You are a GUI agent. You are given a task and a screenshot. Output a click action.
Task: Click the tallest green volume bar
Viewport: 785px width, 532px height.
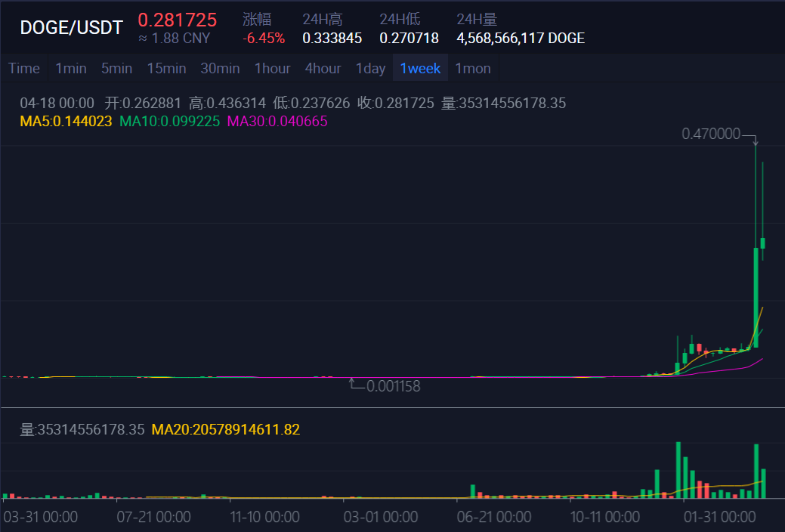(x=678, y=470)
